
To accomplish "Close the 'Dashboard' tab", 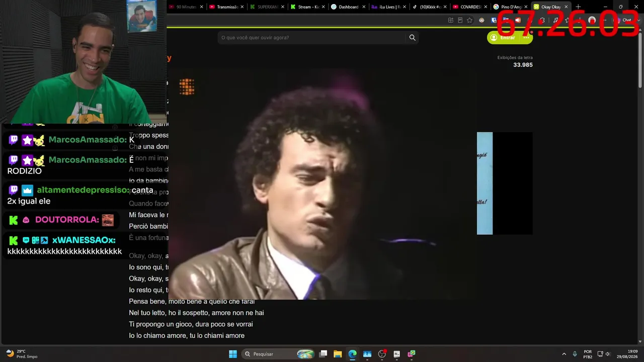I will [x=364, y=7].
